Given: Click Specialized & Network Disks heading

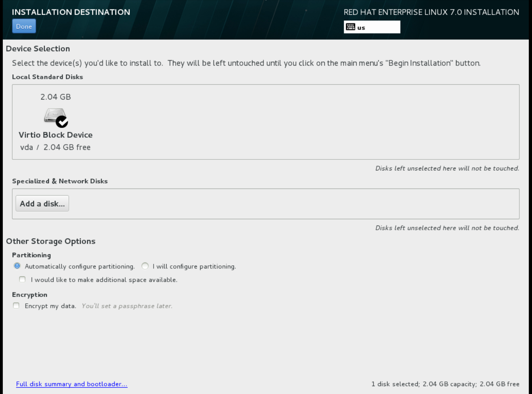Looking at the screenshot, I should pos(60,181).
